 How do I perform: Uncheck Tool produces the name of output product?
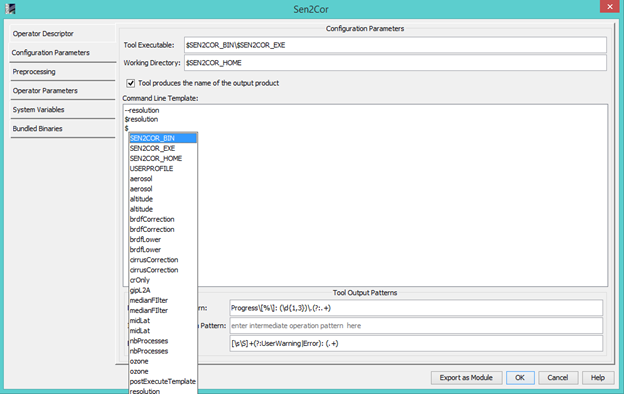coord(131,83)
